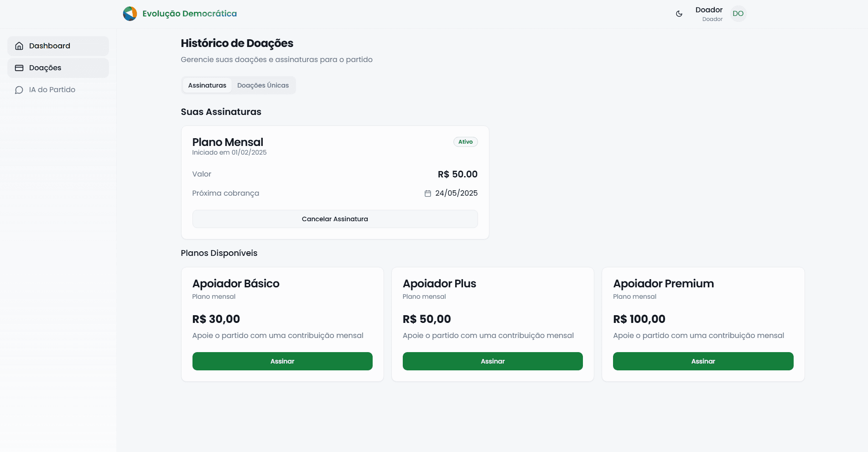
Task: Cancel the Plano Mensal subscription
Action: (335, 219)
